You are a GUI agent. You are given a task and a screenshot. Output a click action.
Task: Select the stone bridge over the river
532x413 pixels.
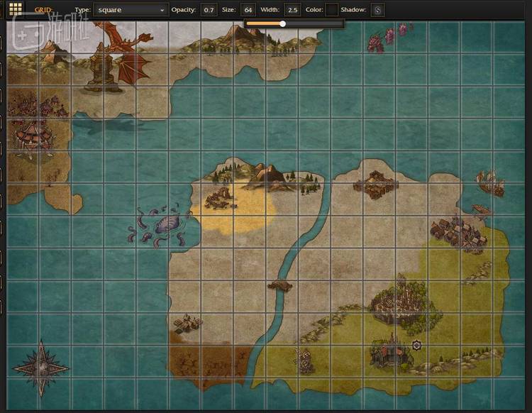pyautogui.click(x=280, y=285)
